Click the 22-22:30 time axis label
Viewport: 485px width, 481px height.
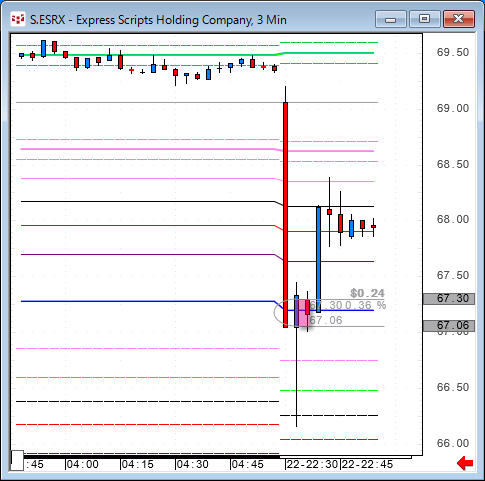tap(312, 464)
